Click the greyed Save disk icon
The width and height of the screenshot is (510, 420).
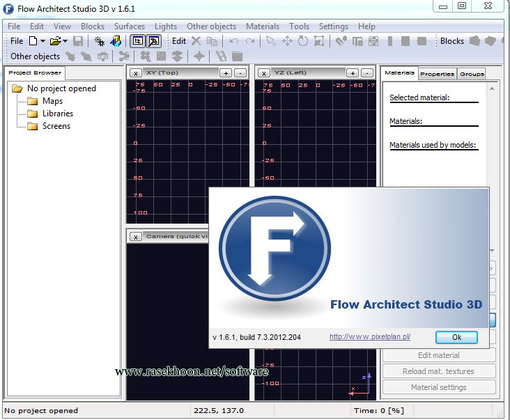78,41
